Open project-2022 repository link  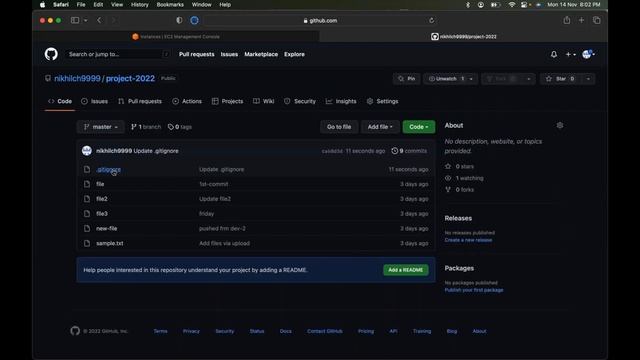[130, 78]
